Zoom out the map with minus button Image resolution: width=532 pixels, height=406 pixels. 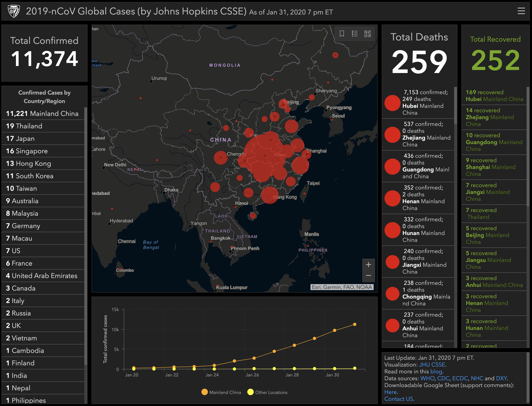pos(368,276)
